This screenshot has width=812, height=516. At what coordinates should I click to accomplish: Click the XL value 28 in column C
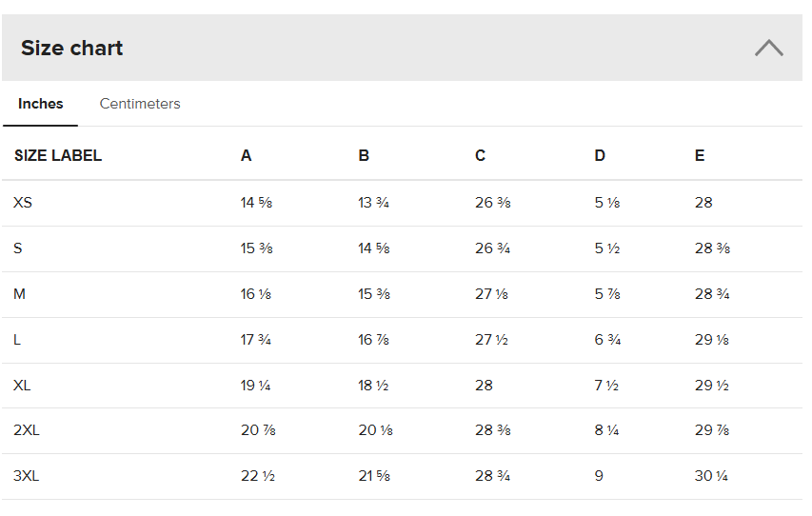(x=484, y=386)
